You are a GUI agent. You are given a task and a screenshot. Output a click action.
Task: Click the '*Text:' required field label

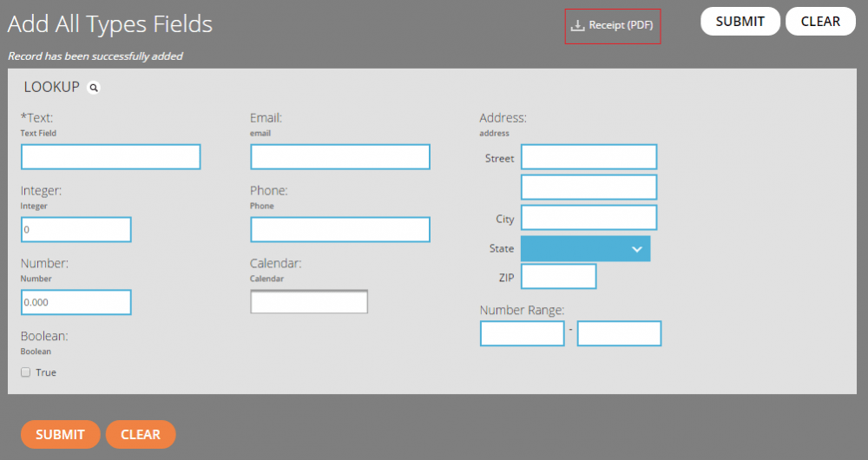tap(36, 118)
